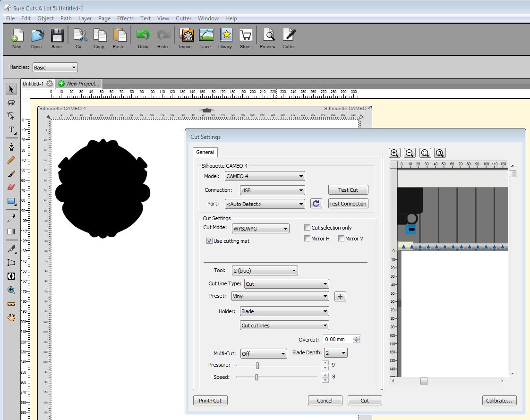530x420 pixels.
Task: Open the Holder Blade dropdown
Action: [284, 311]
